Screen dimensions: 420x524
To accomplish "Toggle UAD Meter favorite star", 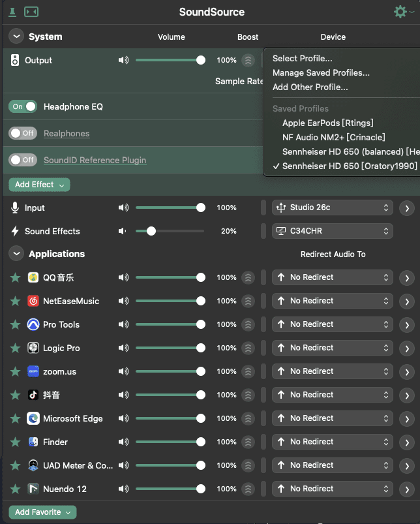I will click(16, 465).
